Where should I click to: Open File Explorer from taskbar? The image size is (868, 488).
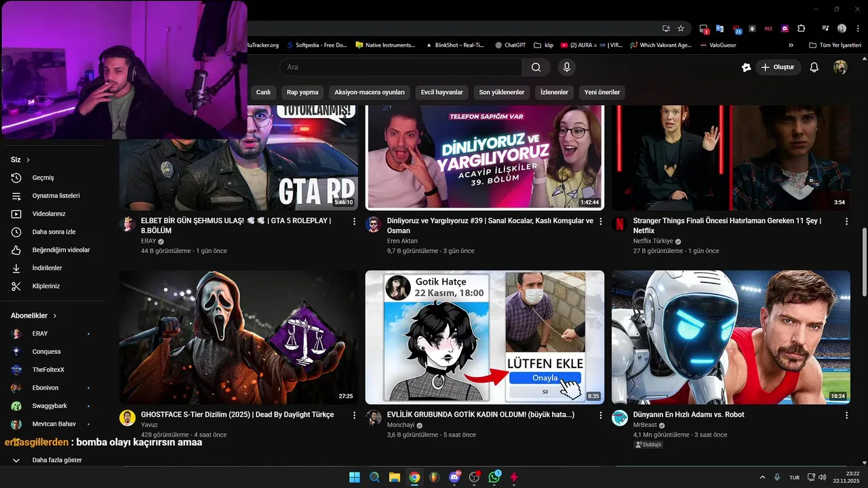394,477
